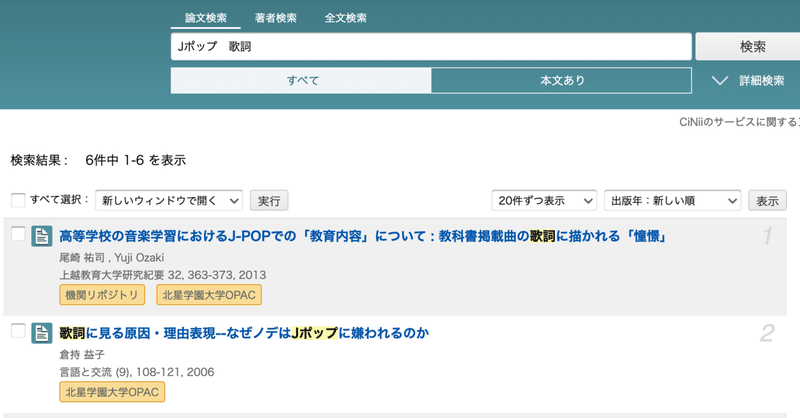Click the document icon of result 2
The image size is (800, 418).
click(x=41, y=333)
